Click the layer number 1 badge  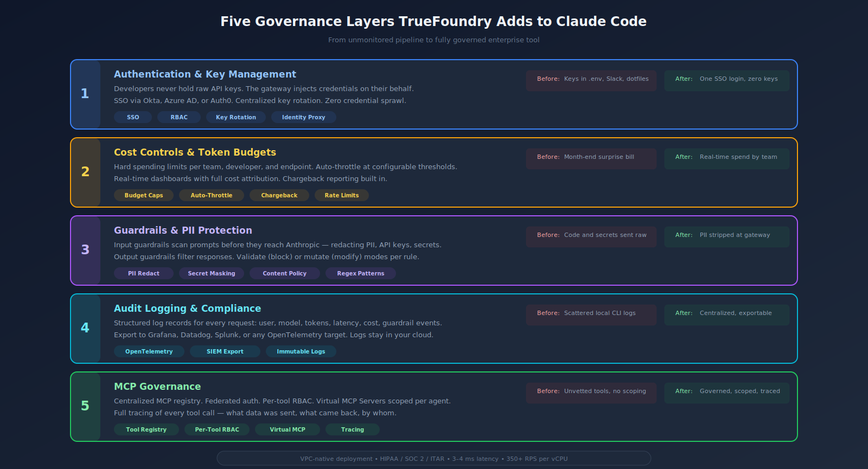coord(85,94)
